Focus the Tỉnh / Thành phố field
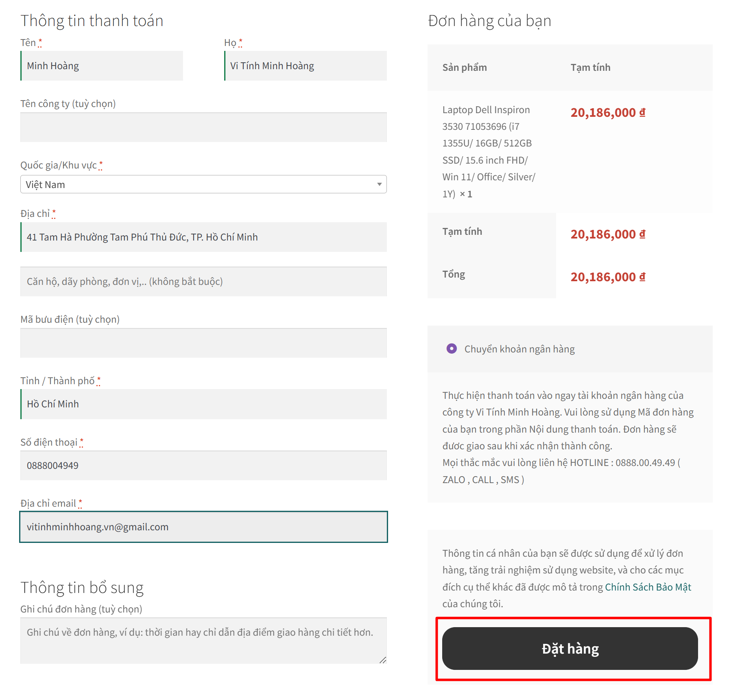Viewport: 742px width, 700px height. [x=203, y=404]
